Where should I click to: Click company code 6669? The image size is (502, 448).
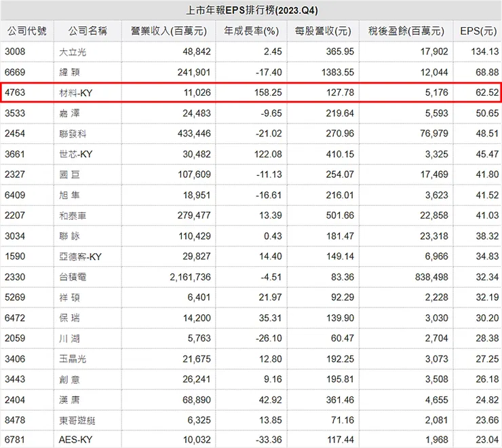(x=15, y=72)
